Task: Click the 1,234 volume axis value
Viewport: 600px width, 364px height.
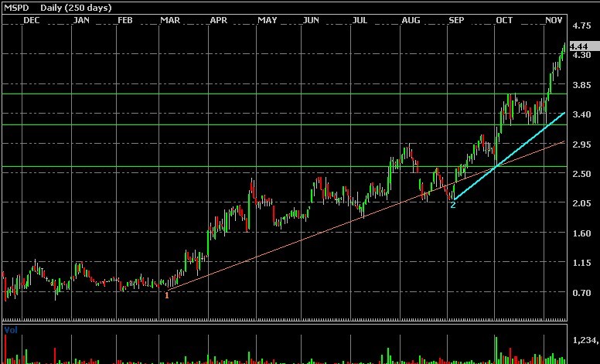Action: (586, 340)
